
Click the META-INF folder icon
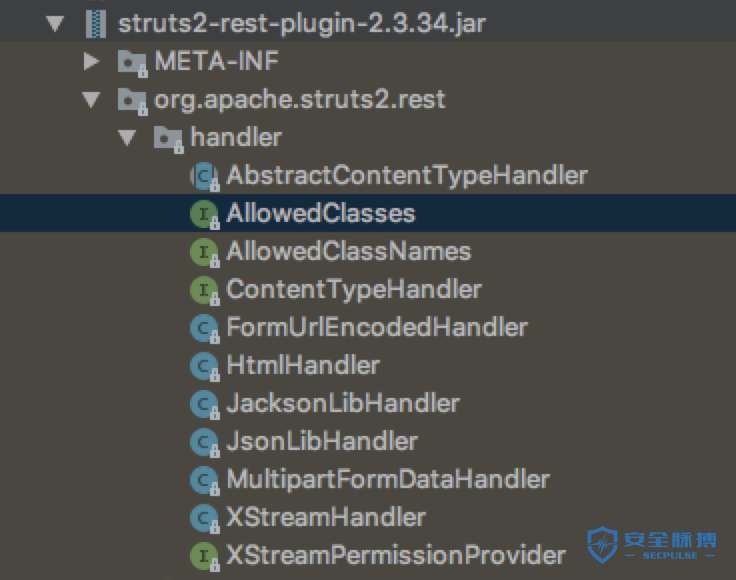[x=131, y=62]
